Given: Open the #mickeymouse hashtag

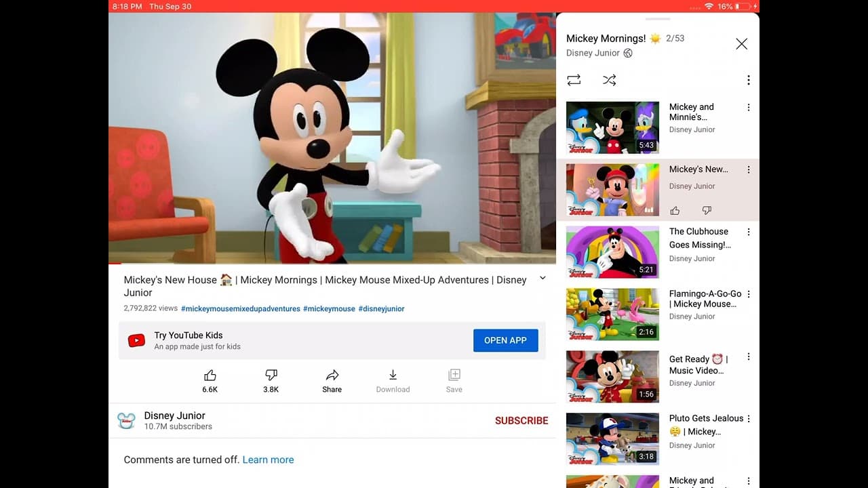Looking at the screenshot, I should (329, 308).
